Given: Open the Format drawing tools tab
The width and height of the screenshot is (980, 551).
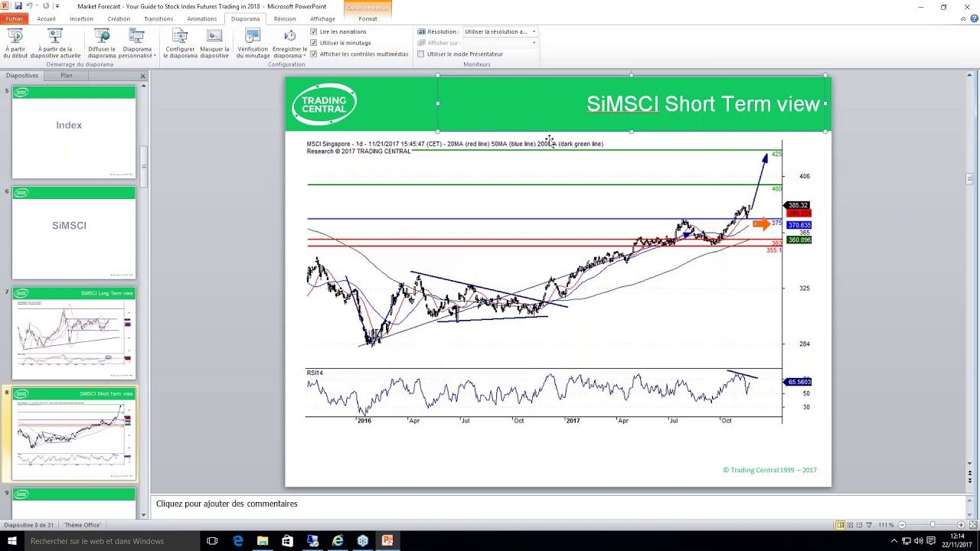Looking at the screenshot, I should point(367,18).
